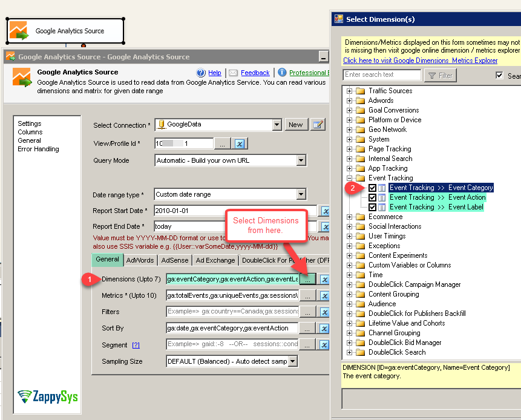The width and height of the screenshot is (521, 420).
Task: Clear the Metrics field with X icon
Action: [324, 296]
